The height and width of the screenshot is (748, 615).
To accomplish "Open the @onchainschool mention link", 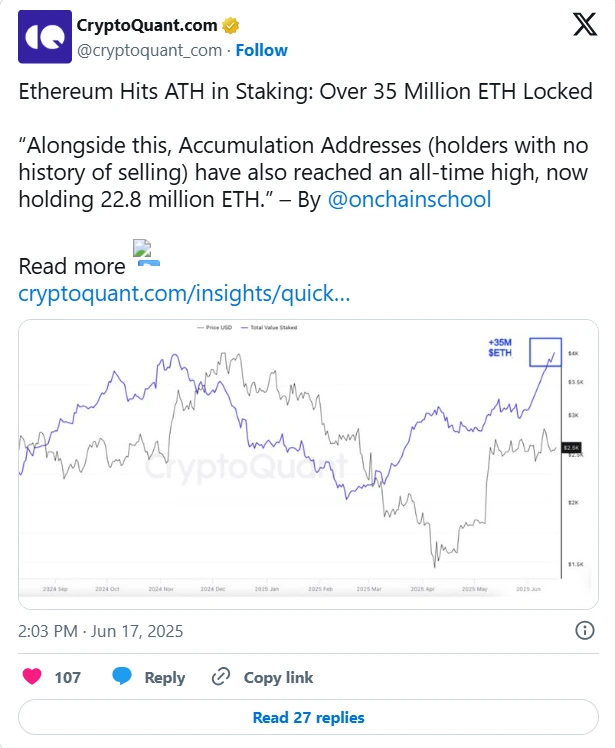I will (x=409, y=198).
